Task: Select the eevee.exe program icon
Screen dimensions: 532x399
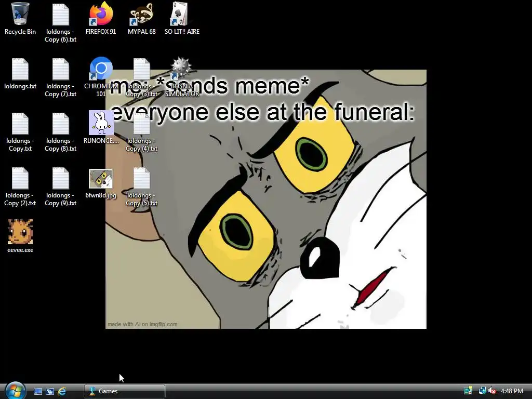Action: point(20,236)
